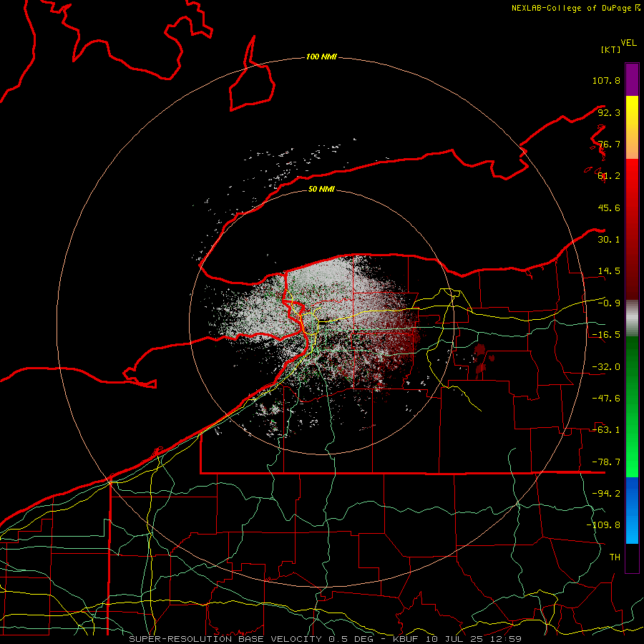The width and height of the screenshot is (644, 644).
Task: Click the 14.5 velocity scale value
Action: pos(609,271)
